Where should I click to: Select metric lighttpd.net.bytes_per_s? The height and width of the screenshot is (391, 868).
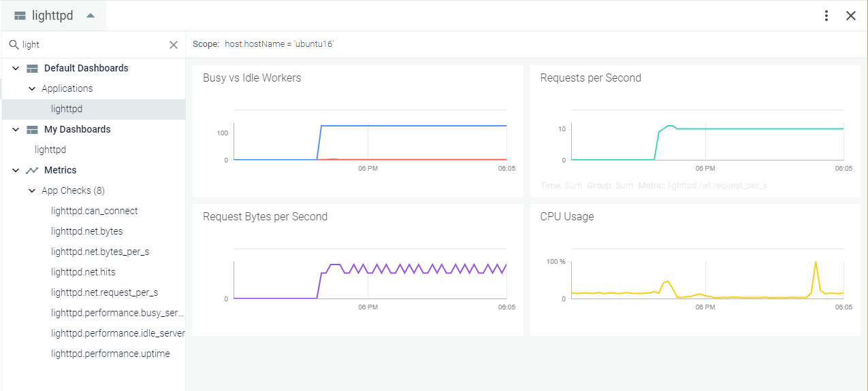[100, 252]
